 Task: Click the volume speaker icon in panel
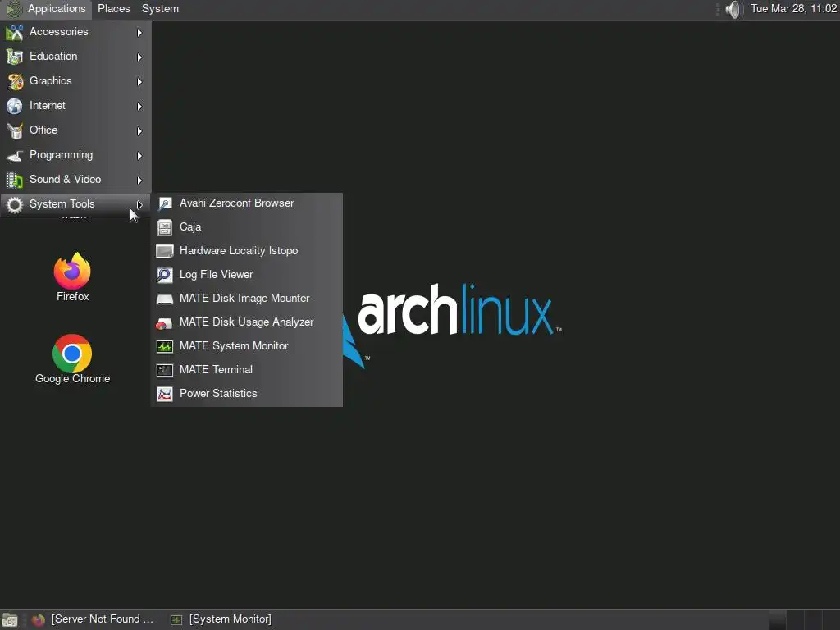[733, 9]
